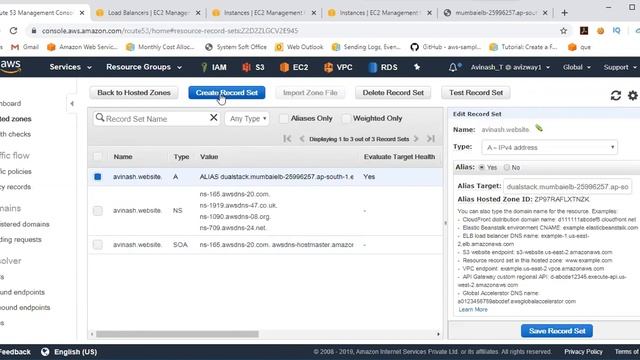Image resolution: width=640 pixels, height=360 pixels.
Task: Expand the Resource Groups menu
Action: (x=144, y=67)
